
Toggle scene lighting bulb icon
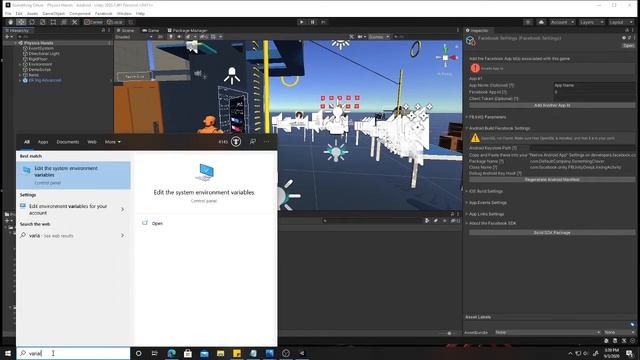click(171, 37)
